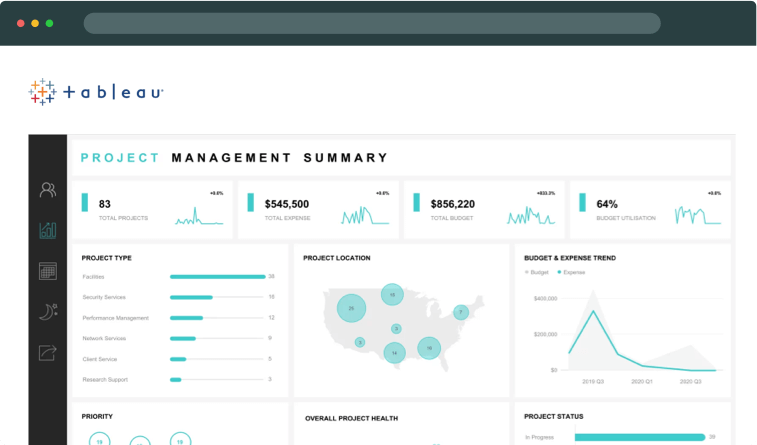Click the share export icon in sidebar
Screen dimensions: 757x445
[x=48, y=352]
